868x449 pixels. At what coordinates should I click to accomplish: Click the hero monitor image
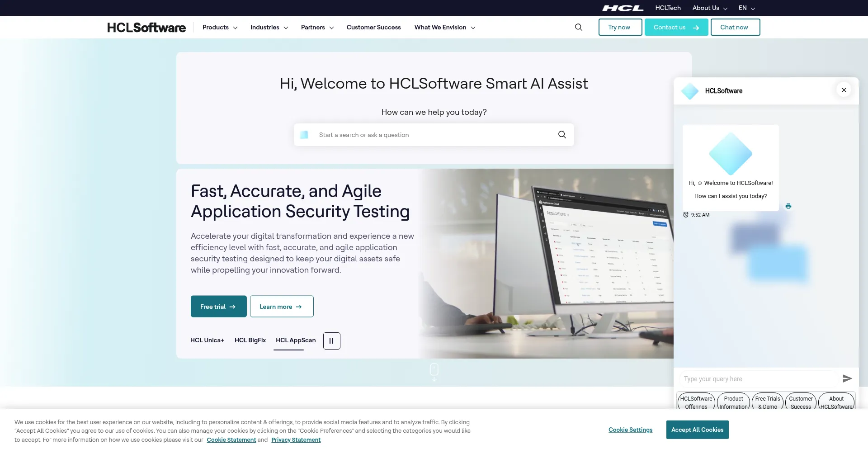coord(547,264)
